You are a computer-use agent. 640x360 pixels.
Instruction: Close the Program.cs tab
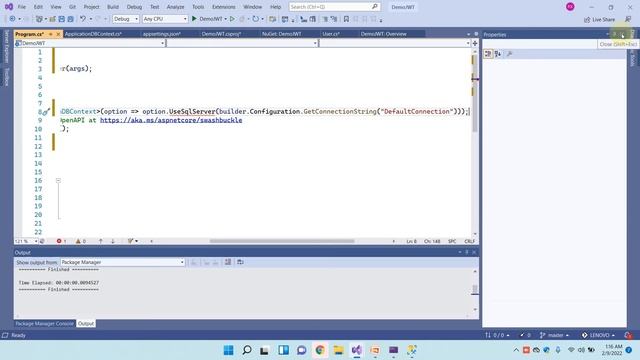click(58, 34)
